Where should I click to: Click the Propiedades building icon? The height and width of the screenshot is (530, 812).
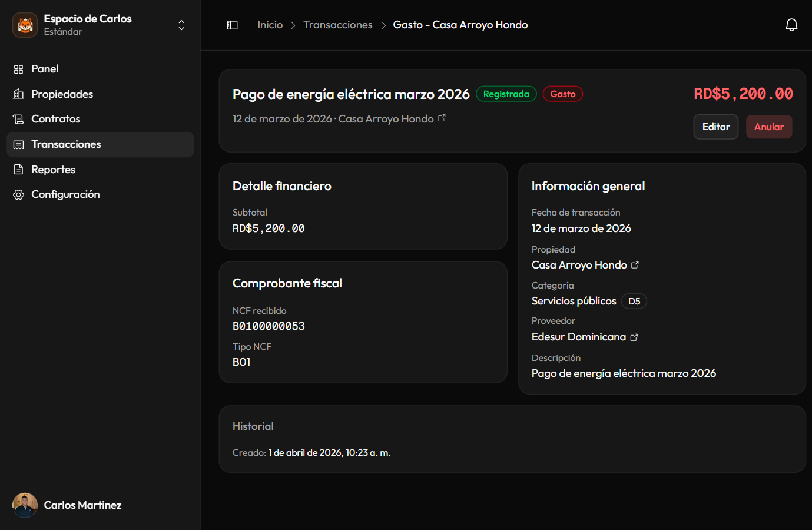[18, 94]
